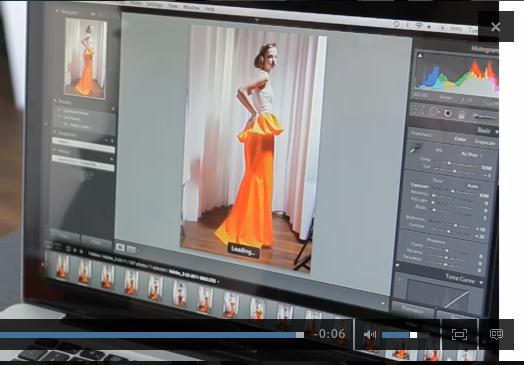Click the Recovery slider
Viewport: 524px width, 365px height.
[452, 198]
